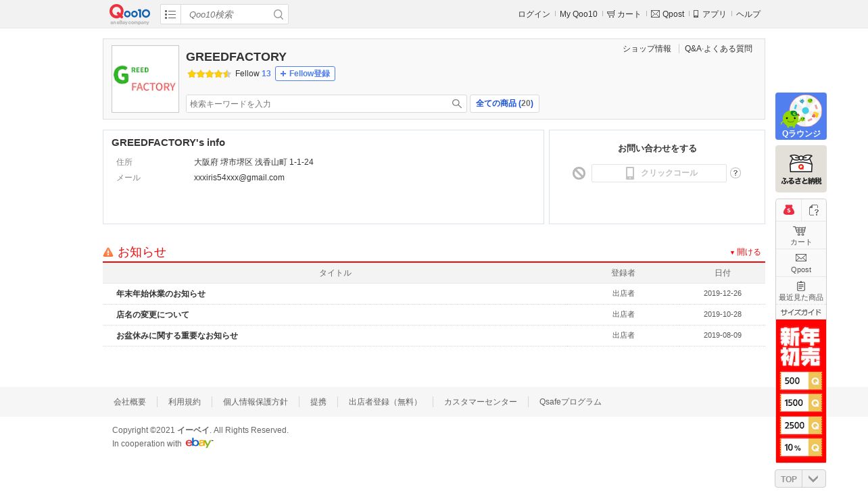868x491 pixels.
Task: Open the 提携 footer link
Action: point(318,402)
